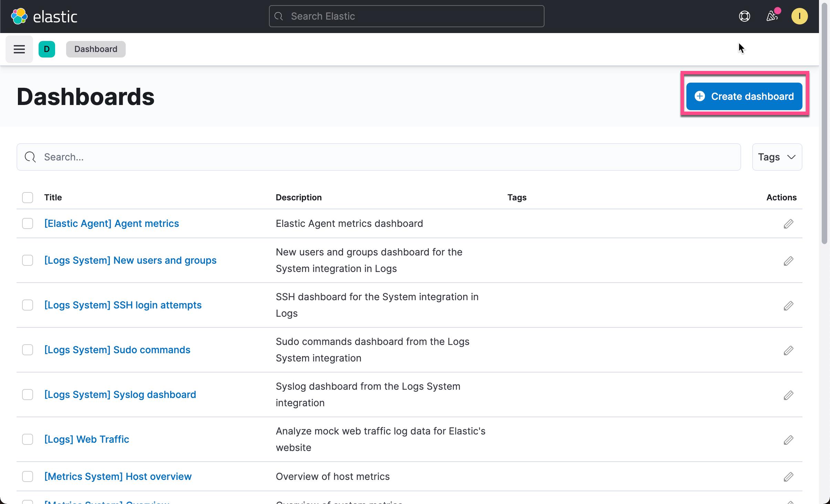Edit New users and groups dashboard
830x504 pixels.
click(788, 261)
